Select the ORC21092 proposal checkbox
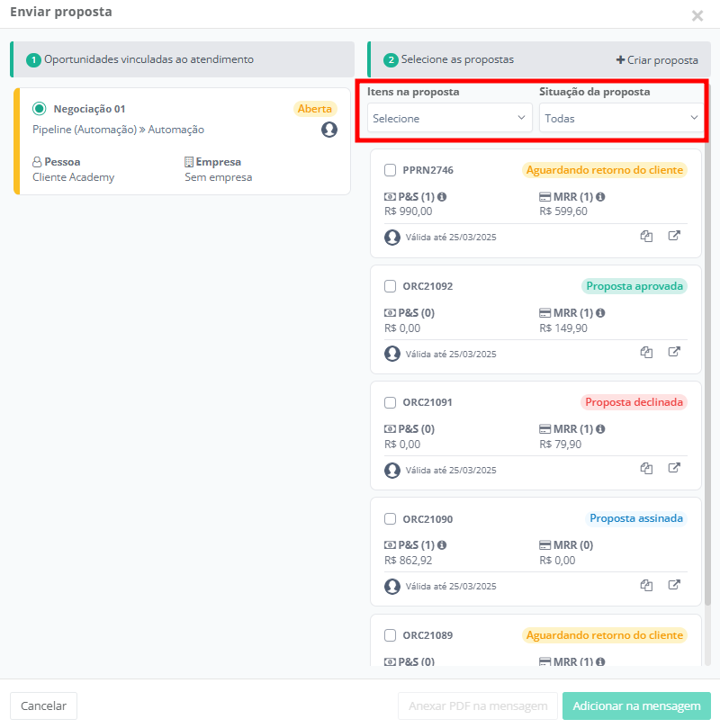This screenshot has height=728, width=720. [391, 286]
